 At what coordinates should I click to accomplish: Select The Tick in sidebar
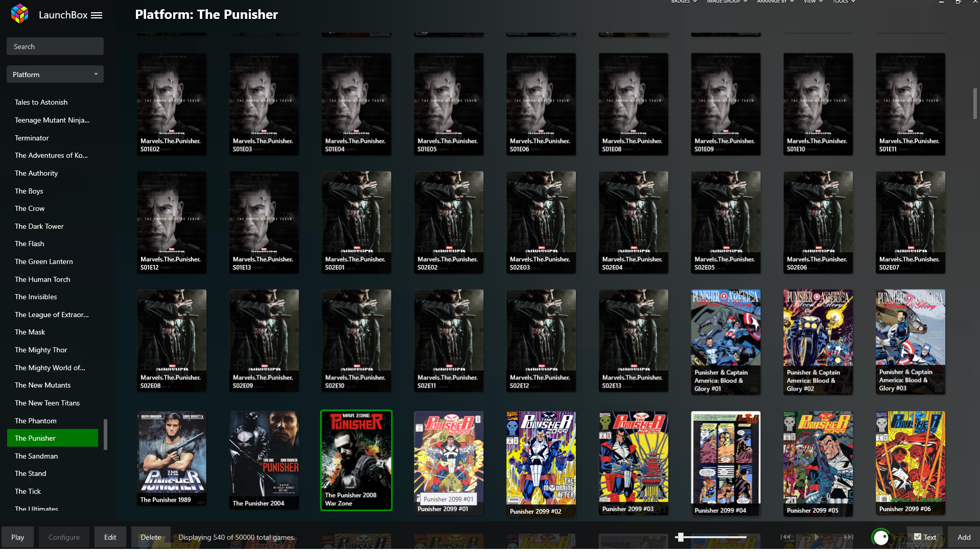tap(53, 492)
